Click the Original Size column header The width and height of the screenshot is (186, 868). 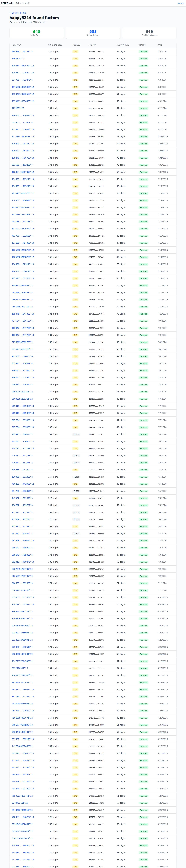click(55, 45)
